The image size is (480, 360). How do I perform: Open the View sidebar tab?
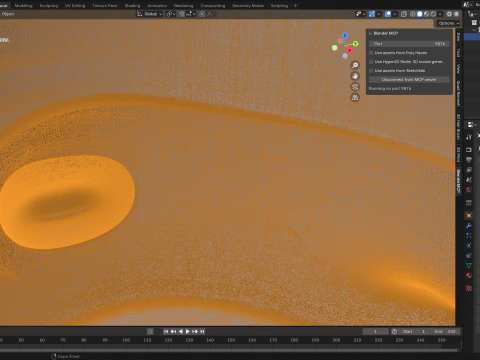(458, 69)
